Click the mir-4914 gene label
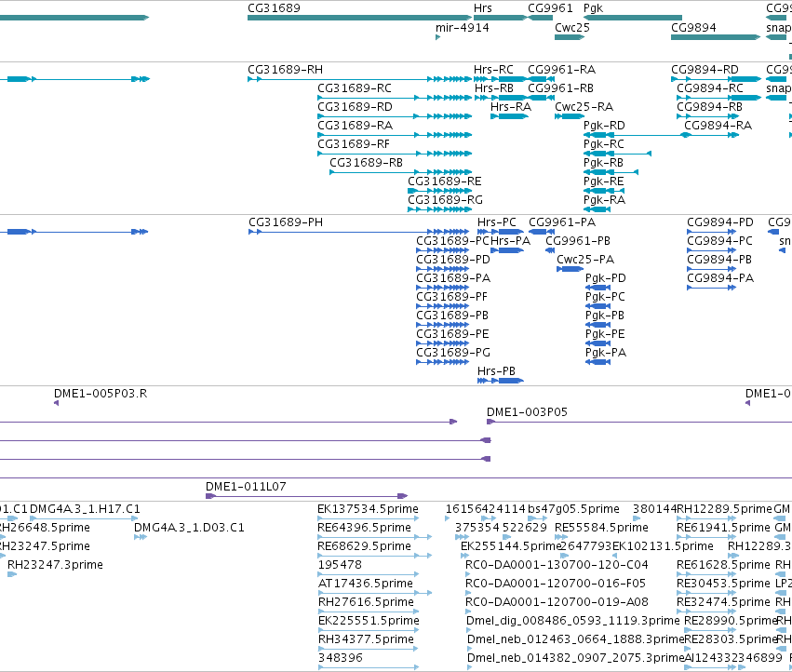The height and width of the screenshot is (672, 792). [463, 27]
